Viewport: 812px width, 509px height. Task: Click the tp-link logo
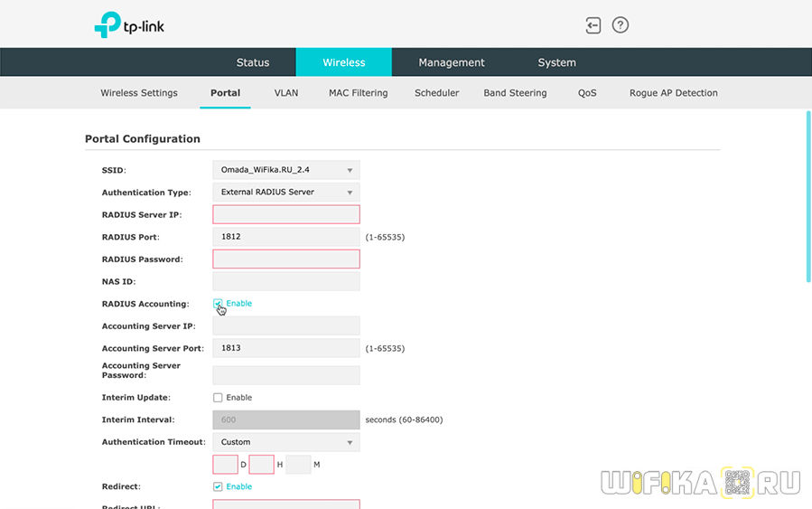tap(129, 25)
